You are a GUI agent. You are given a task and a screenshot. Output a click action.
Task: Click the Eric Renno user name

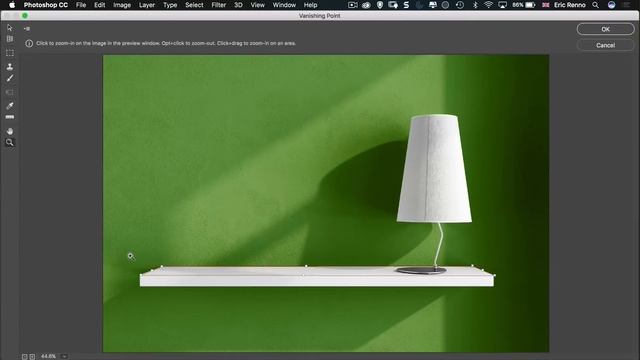tap(569, 5)
